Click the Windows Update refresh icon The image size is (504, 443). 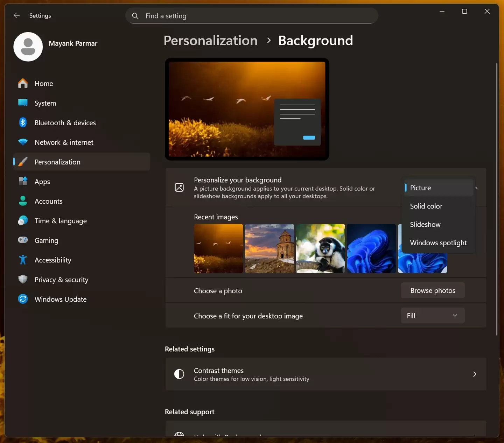tap(22, 299)
